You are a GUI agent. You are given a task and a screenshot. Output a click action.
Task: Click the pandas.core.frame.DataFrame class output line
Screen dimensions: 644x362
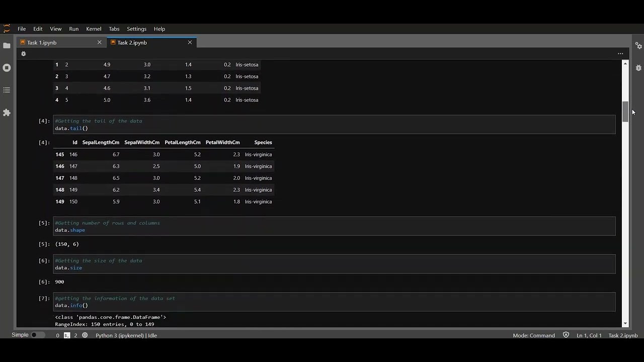[x=111, y=317]
